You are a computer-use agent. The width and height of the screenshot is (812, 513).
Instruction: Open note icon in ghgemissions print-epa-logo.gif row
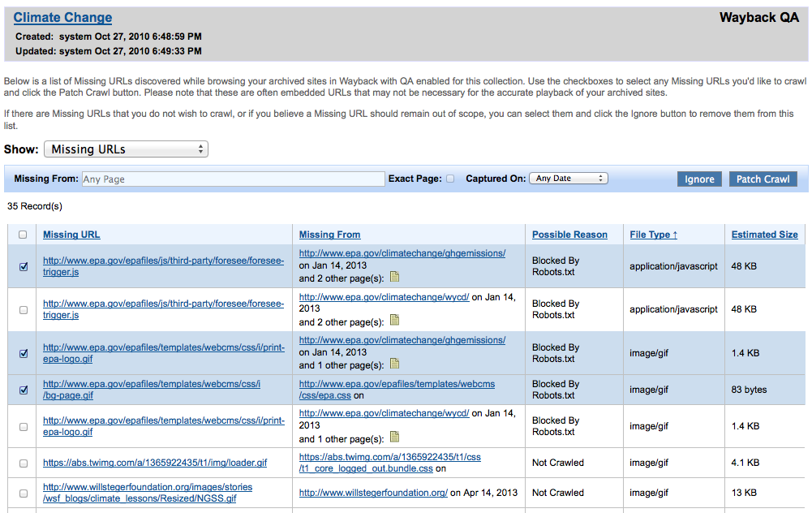(x=394, y=364)
